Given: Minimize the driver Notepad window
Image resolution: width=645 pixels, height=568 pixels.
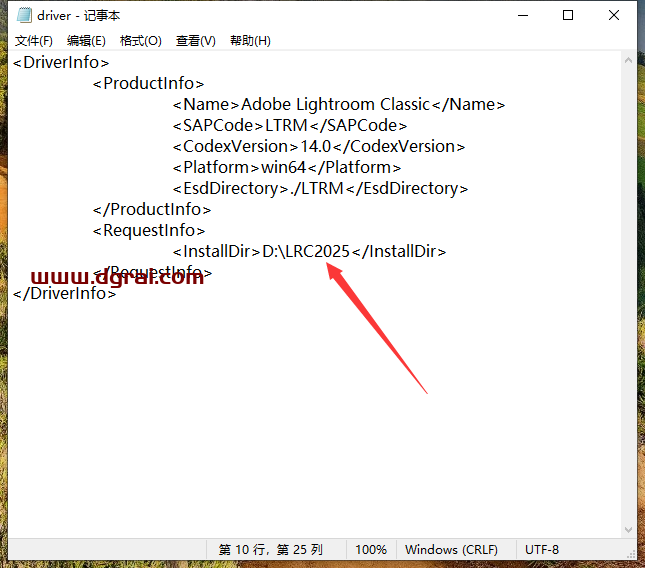Looking at the screenshot, I should [x=522, y=16].
